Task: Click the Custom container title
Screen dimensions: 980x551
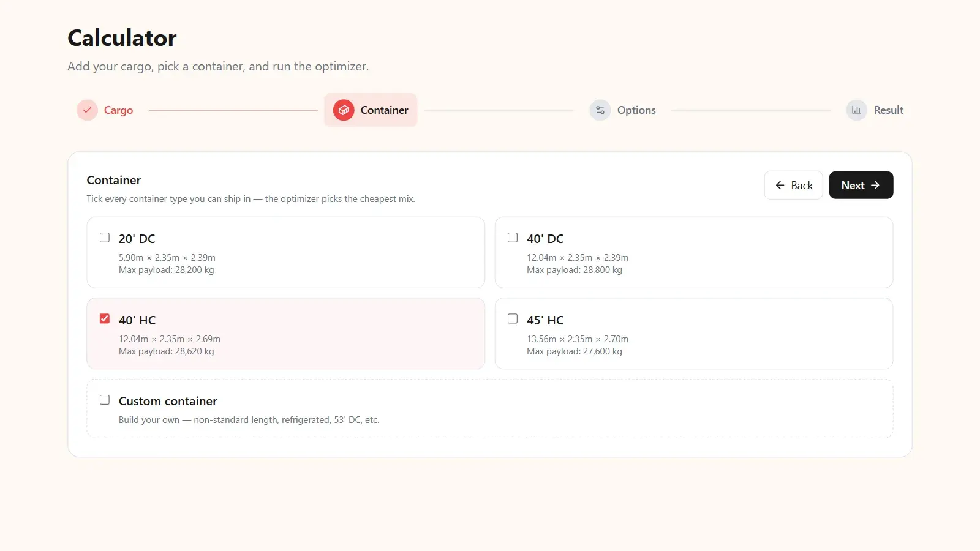Action: (168, 401)
